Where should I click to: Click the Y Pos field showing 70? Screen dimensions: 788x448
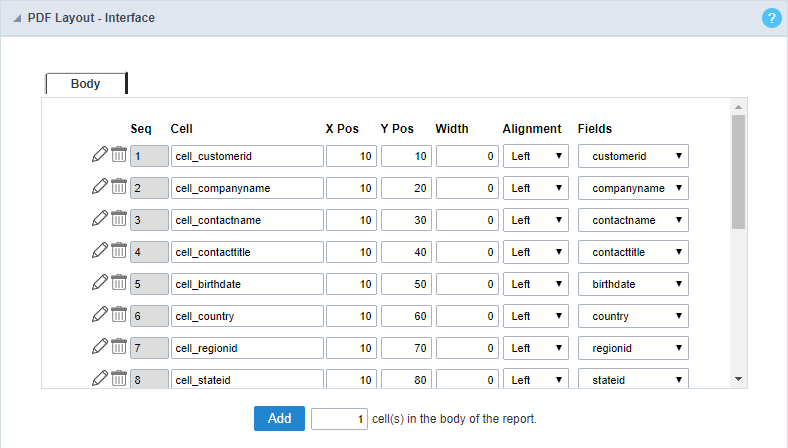click(406, 348)
